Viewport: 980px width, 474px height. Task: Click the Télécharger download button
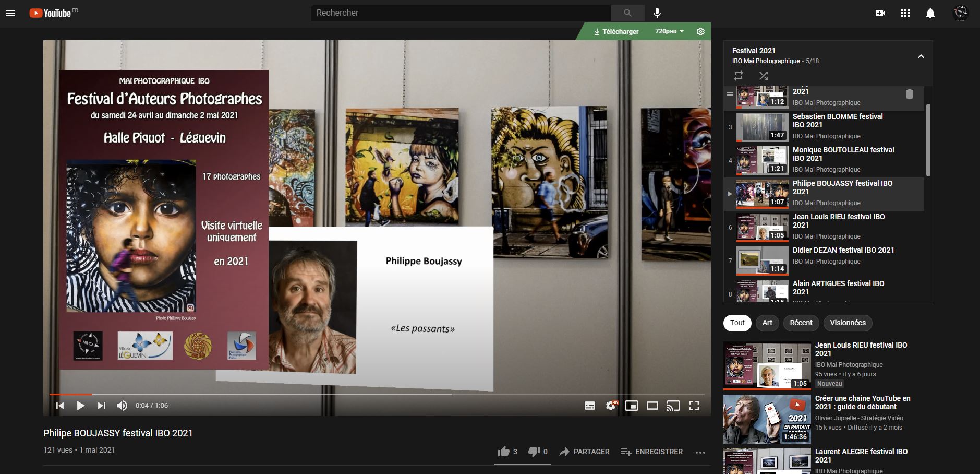(616, 31)
